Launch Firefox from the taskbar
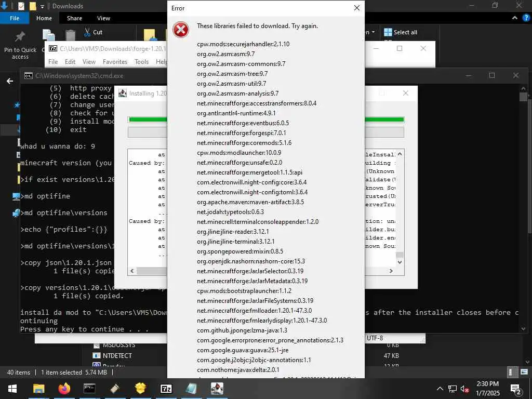The image size is (532, 399). tap(64, 389)
